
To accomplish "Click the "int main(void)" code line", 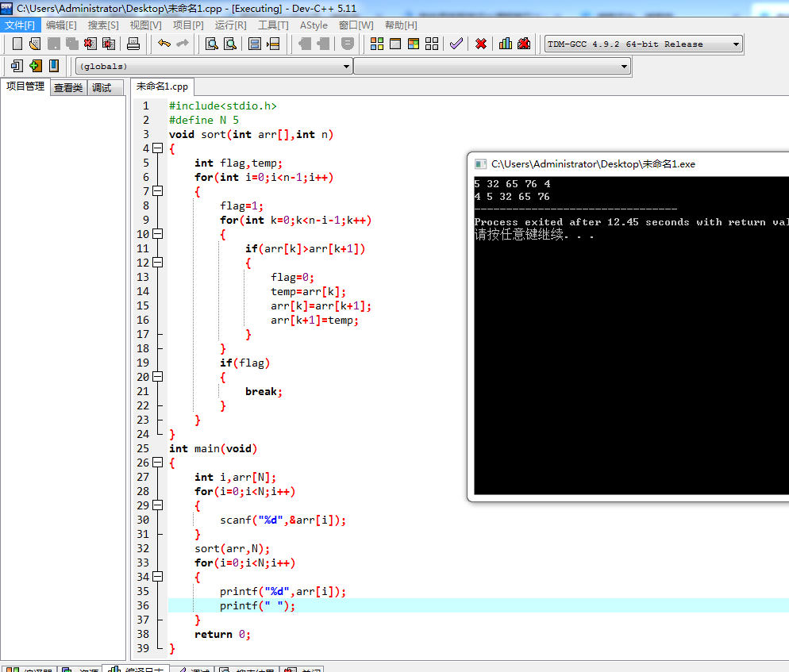I will (x=213, y=449).
